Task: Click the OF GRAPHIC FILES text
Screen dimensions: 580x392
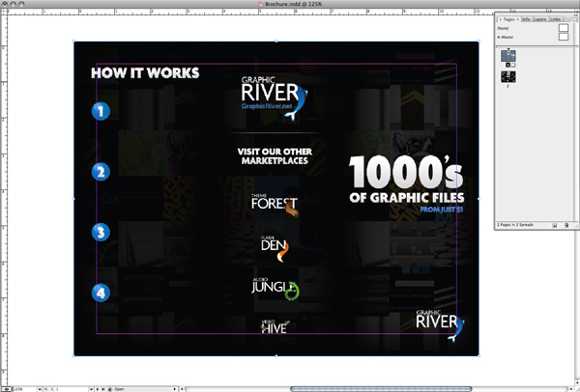Action: click(x=407, y=198)
